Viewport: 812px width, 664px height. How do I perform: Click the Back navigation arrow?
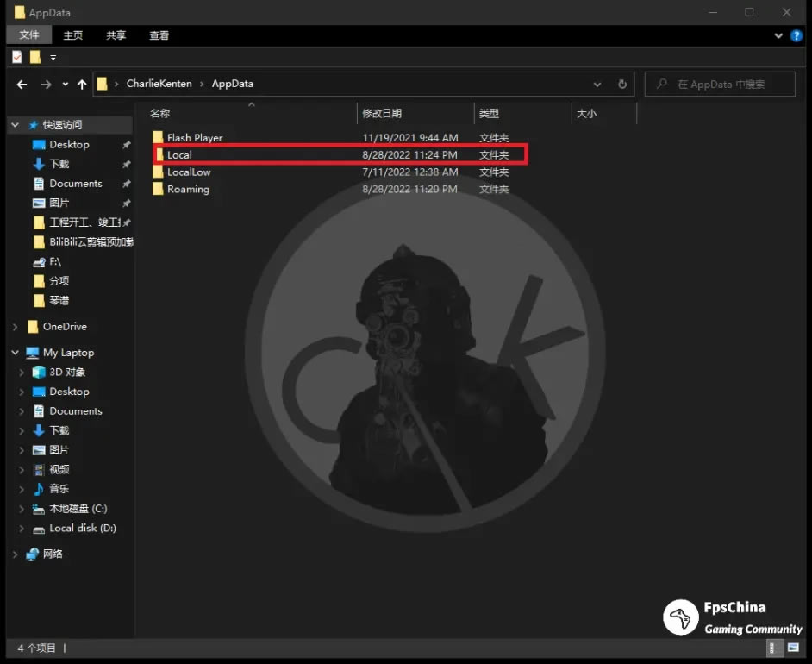[22, 84]
